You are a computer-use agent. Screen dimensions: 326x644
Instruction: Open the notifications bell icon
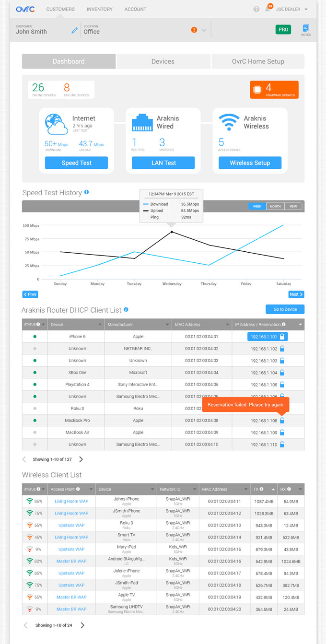[x=268, y=9]
